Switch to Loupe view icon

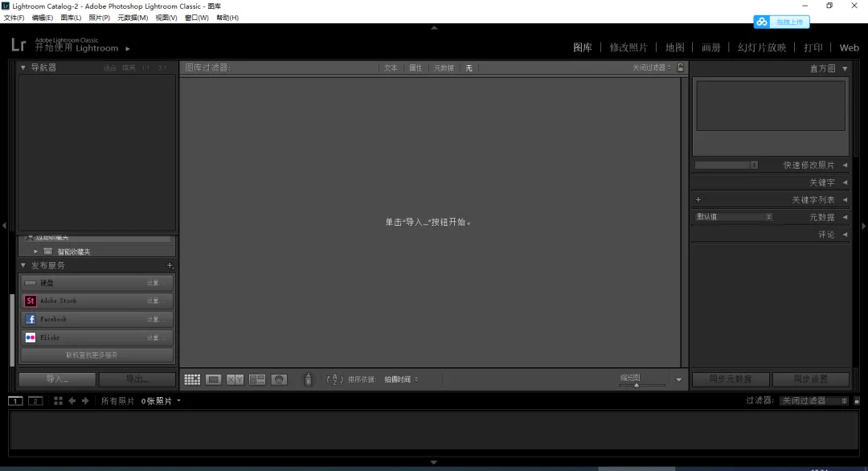[x=214, y=379]
